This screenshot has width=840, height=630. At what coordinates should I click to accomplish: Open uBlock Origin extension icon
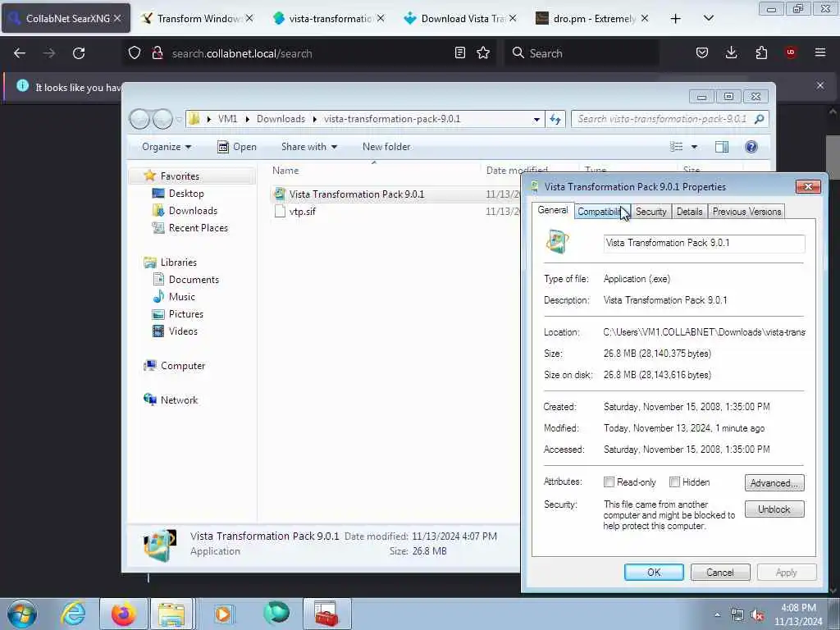click(x=791, y=52)
